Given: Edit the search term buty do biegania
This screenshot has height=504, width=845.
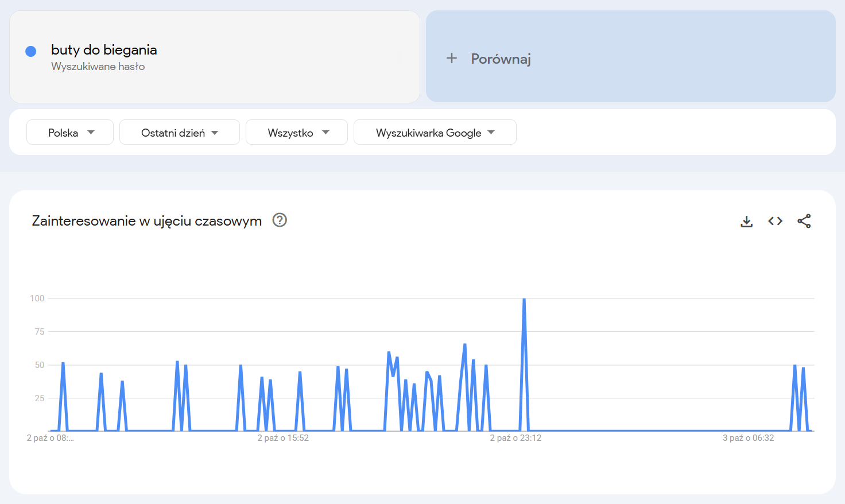Looking at the screenshot, I should [x=104, y=50].
